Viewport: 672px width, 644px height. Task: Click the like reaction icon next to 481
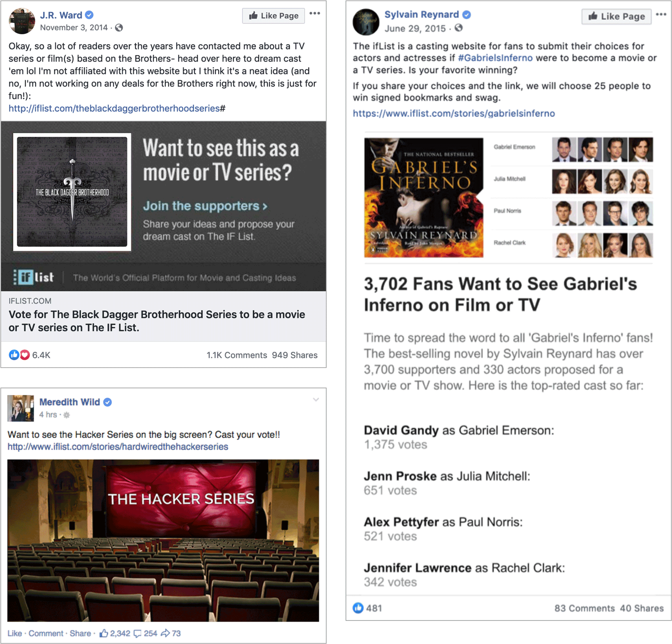click(x=358, y=608)
